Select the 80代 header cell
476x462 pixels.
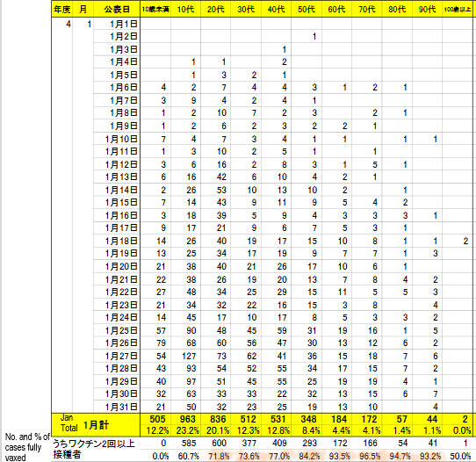(x=397, y=9)
